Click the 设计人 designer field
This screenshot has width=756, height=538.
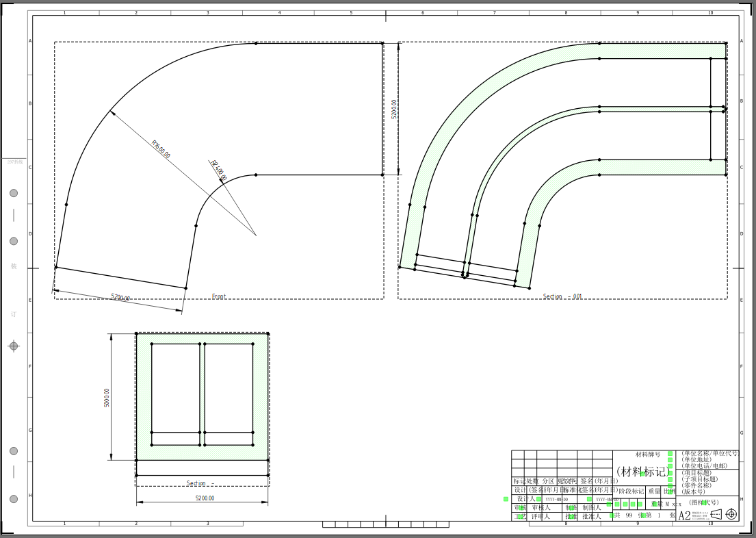coord(525,499)
